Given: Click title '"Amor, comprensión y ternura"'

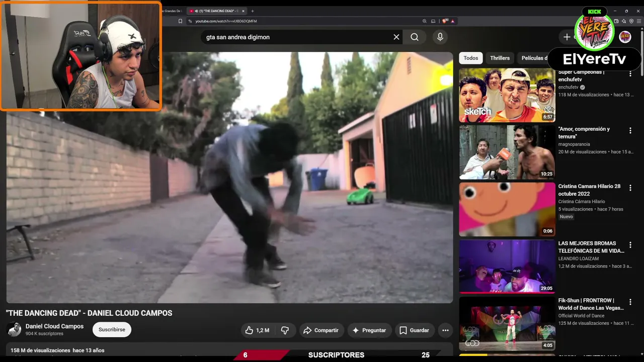Looking at the screenshot, I should (x=584, y=133).
